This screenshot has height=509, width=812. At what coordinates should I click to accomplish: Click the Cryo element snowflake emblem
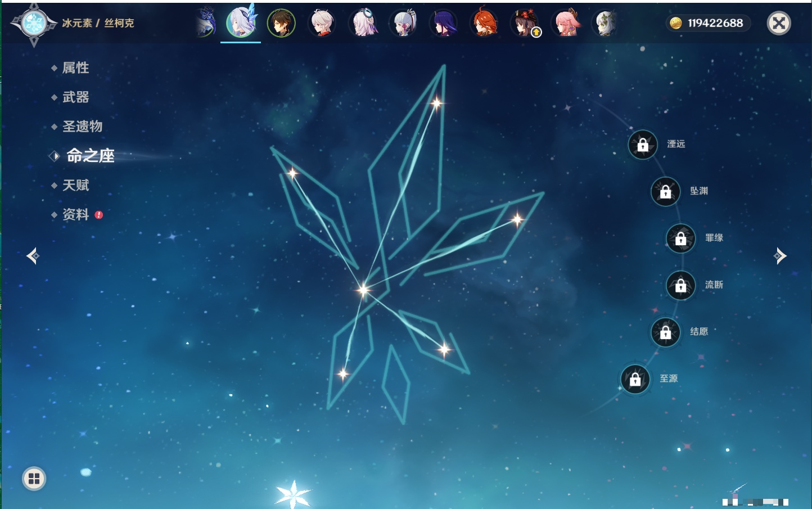34,24
